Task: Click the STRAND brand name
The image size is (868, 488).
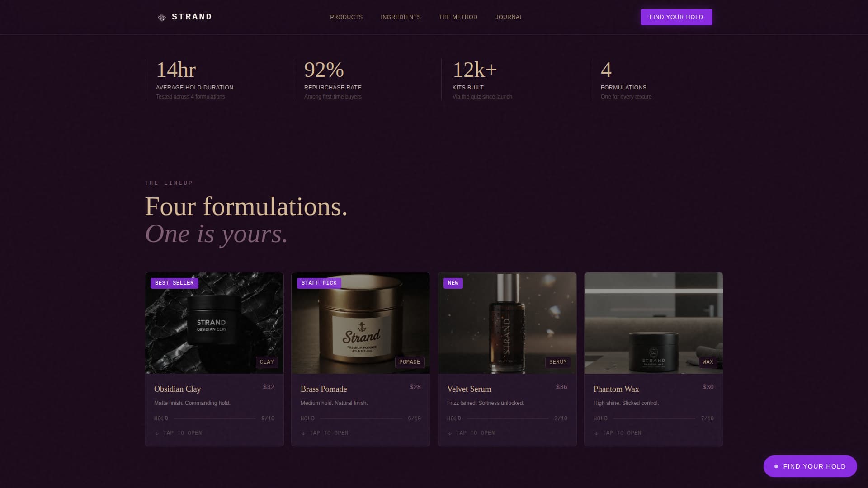Action: (192, 17)
